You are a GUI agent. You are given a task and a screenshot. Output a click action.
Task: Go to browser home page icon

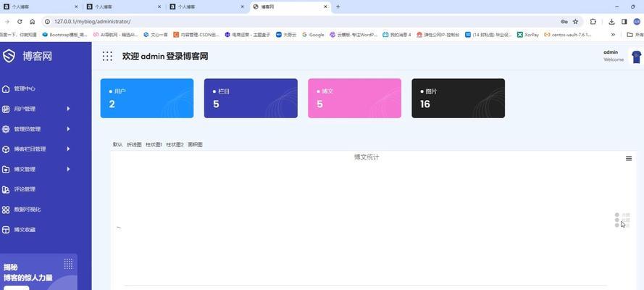[x=33, y=21]
